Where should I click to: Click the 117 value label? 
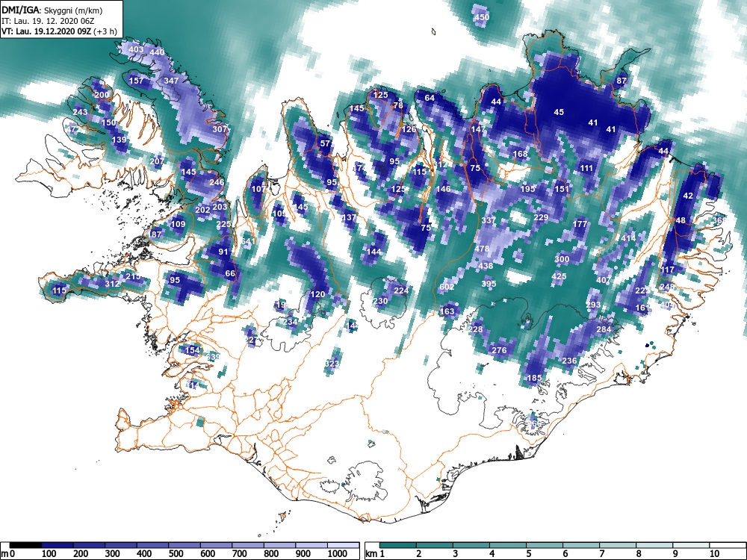click(x=667, y=270)
